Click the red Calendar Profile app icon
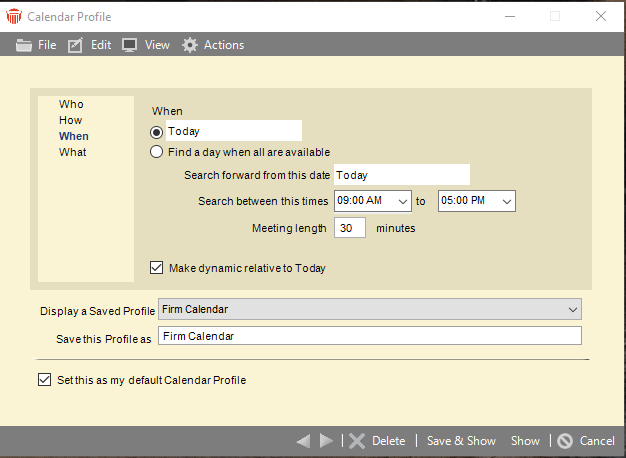Image resolution: width=626 pixels, height=458 pixels. click(14, 16)
